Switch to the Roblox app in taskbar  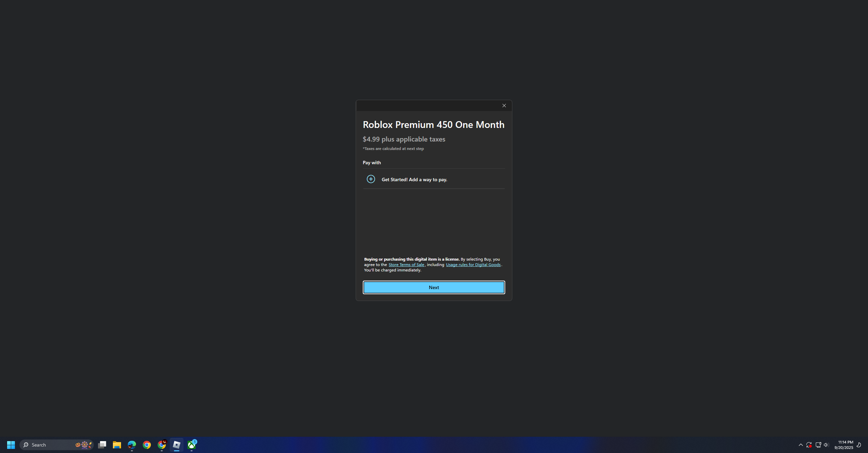click(x=177, y=445)
